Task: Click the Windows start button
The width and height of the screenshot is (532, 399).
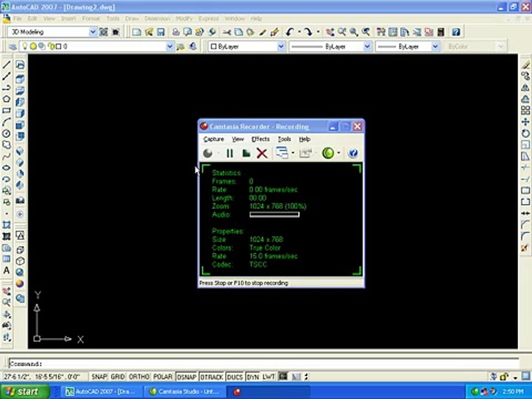Action: point(25,392)
